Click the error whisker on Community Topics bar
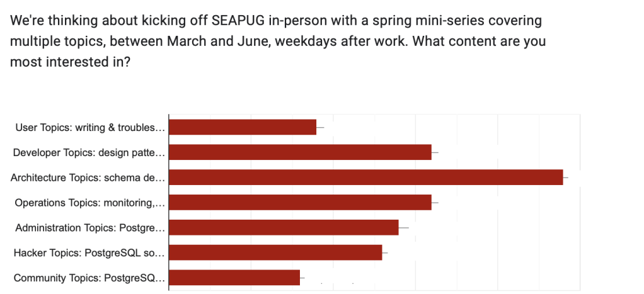The width and height of the screenshot is (644, 294). coord(302,278)
